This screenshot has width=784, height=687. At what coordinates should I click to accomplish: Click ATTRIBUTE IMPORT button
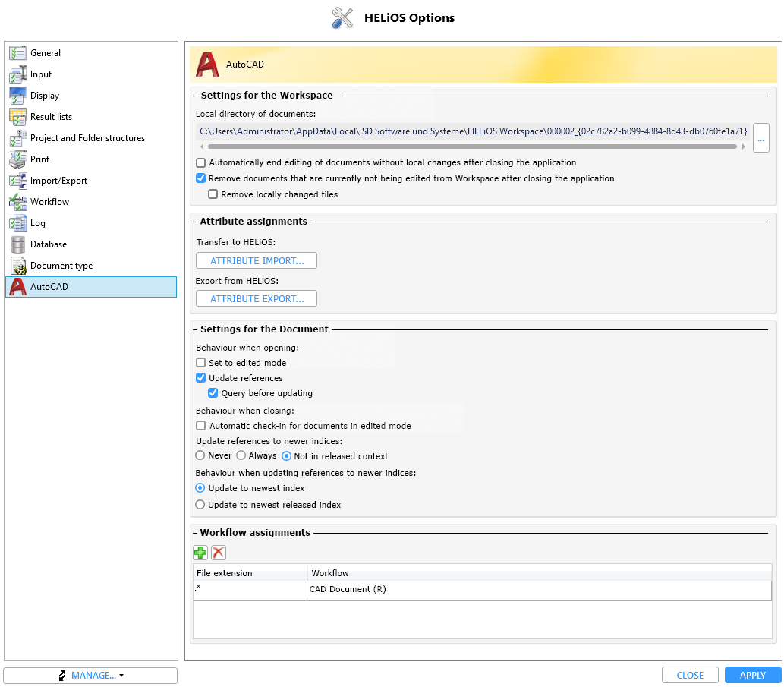pos(257,260)
